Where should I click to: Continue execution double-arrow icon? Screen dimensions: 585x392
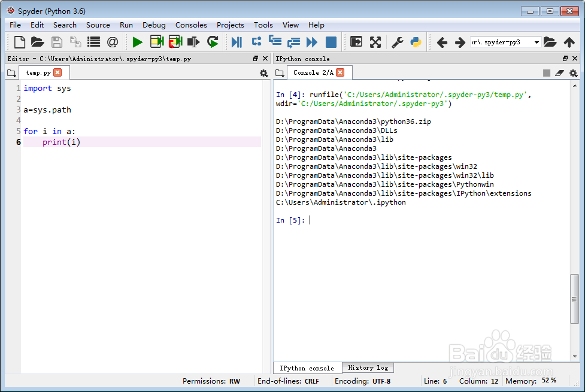coord(312,42)
